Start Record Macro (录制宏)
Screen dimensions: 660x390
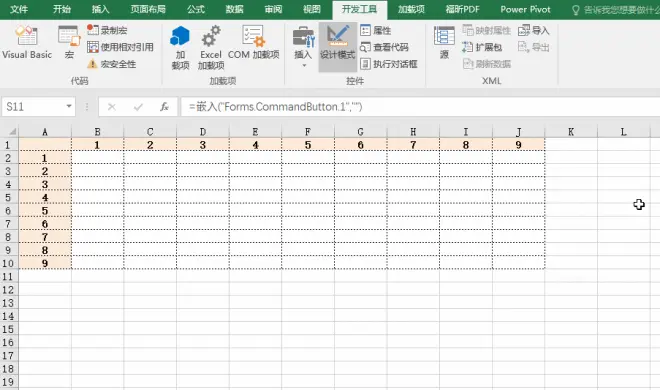pyautogui.click(x=107, y=30)
